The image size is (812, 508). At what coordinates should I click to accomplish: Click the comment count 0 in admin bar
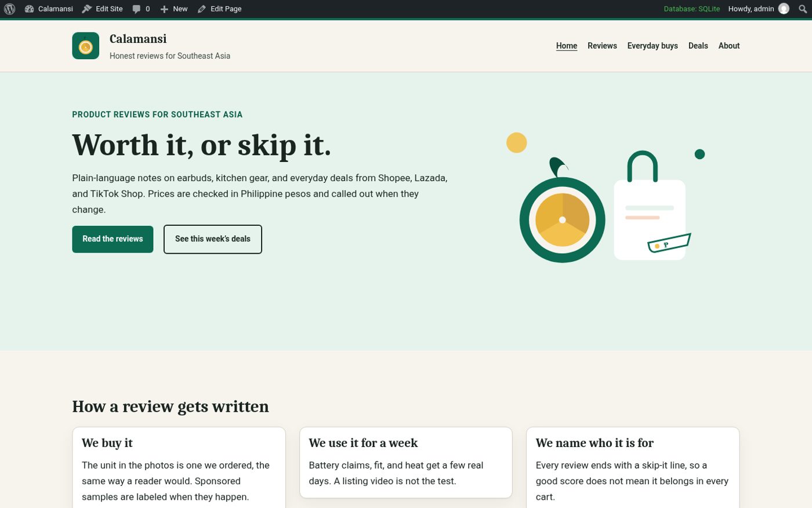[148, 9]
